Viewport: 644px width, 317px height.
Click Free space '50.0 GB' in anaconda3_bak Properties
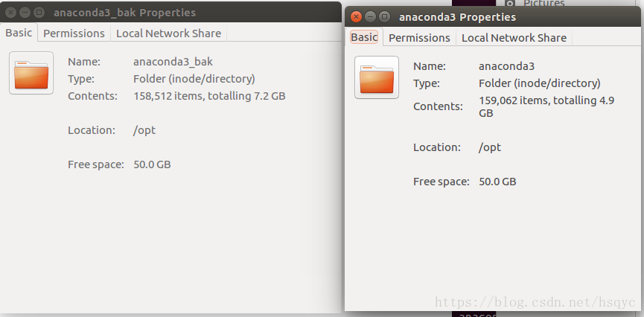(152, 164)
